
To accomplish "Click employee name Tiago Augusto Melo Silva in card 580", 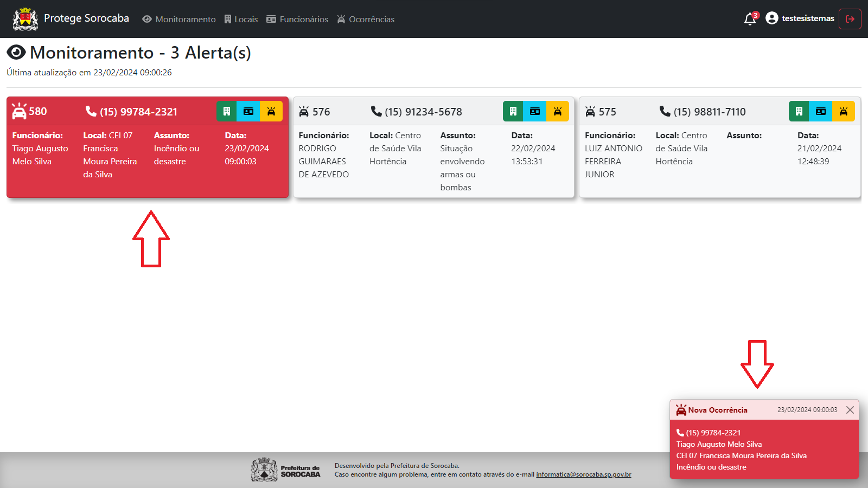I will (40, 155).
